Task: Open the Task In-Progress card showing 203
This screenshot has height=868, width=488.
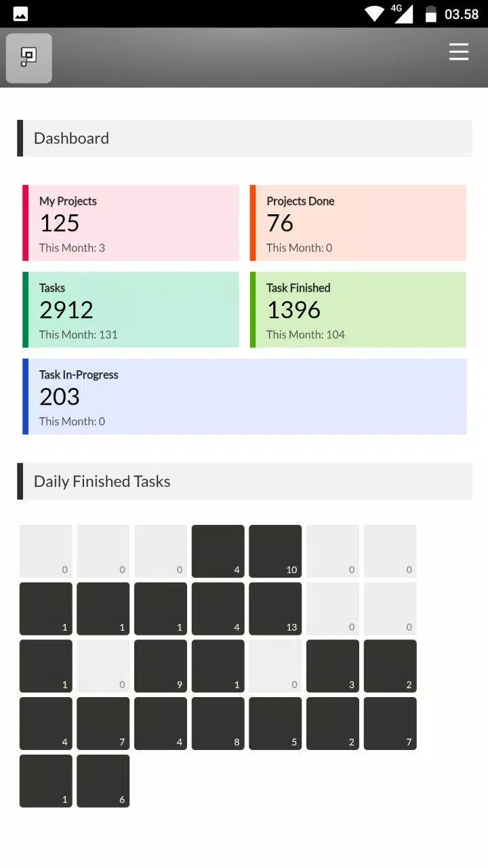Action: tap(245, 397)
